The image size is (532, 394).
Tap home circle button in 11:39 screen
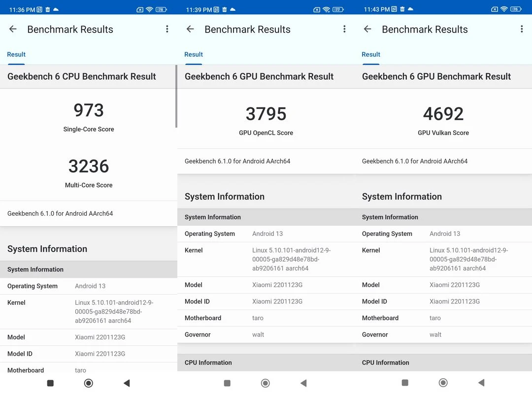coord(266,383)
